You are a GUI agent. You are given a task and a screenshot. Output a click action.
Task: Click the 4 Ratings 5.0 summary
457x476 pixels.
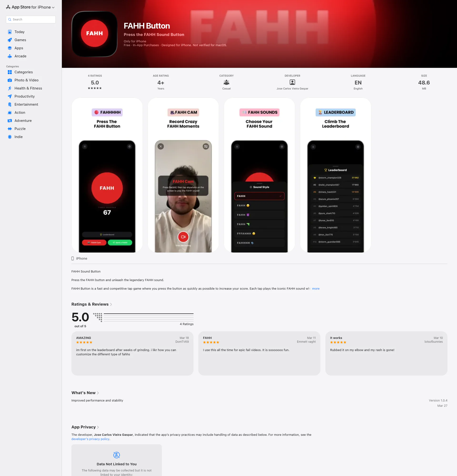point(95,82)
